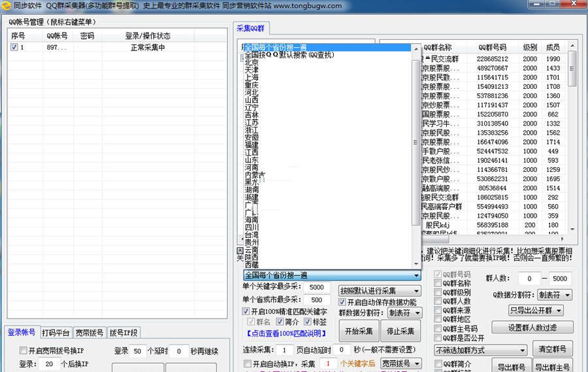
Task: Open the 点击查看100%匹配说明 link
Action: (286, 333)
